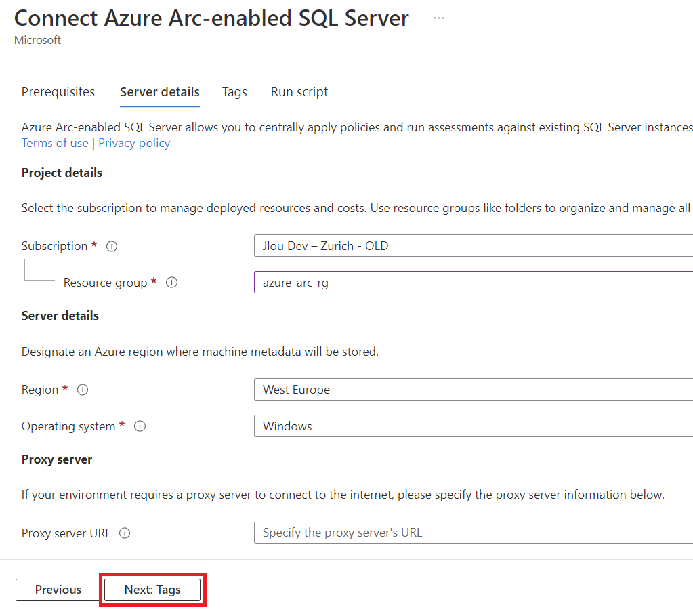Click the 'Select the subscription to manage' description

(356, 208)
